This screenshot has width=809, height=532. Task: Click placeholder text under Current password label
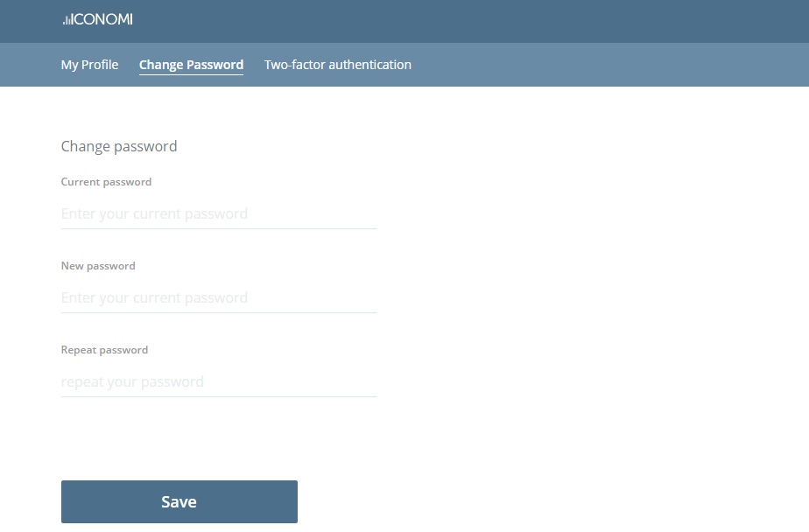154,213
